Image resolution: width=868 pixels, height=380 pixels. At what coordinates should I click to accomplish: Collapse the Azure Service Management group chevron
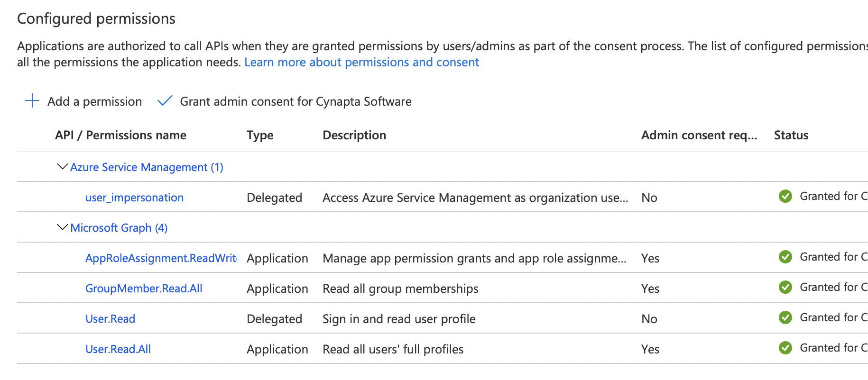[62, 167]
